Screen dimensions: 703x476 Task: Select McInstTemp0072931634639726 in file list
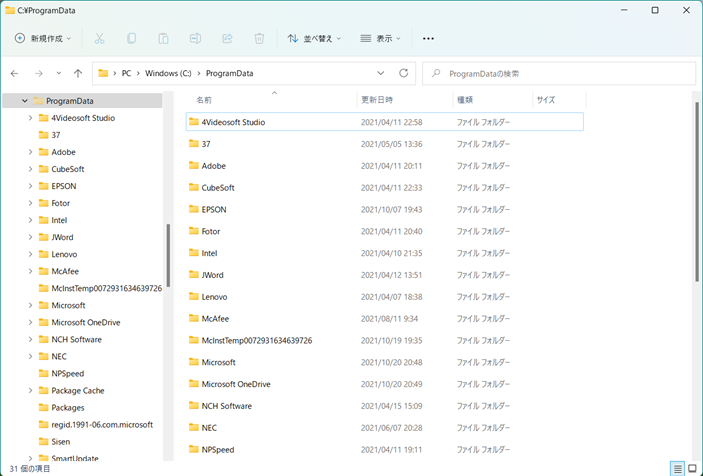point(257,340)
